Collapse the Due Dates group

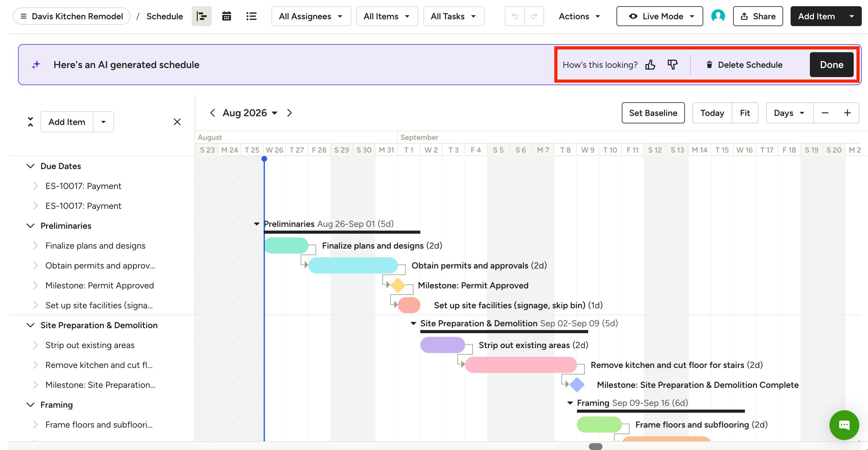coord(30,166)
